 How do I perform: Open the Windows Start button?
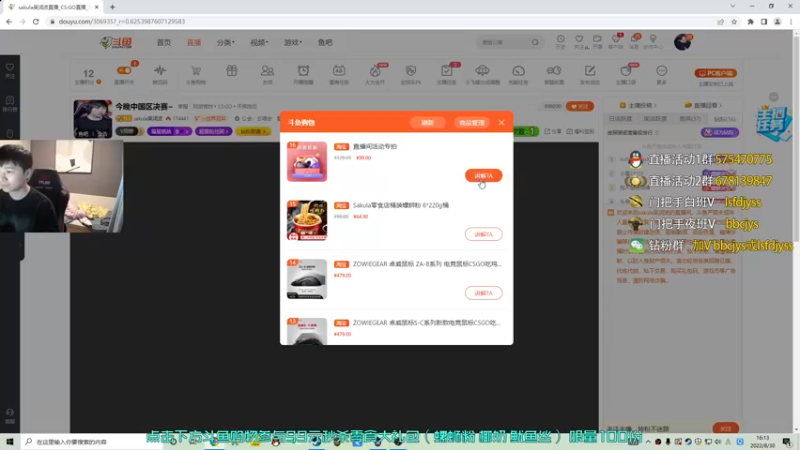point(9,441)
